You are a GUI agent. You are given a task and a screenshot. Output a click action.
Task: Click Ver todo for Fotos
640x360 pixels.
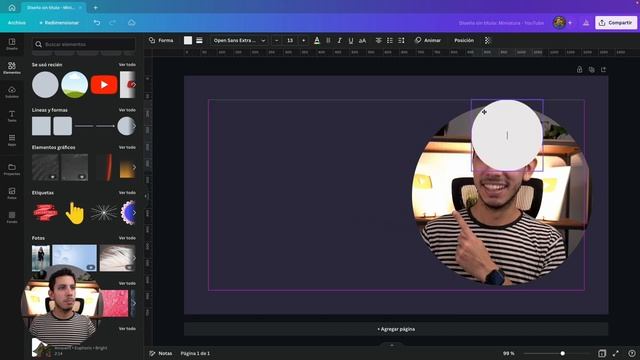(127, 238)
